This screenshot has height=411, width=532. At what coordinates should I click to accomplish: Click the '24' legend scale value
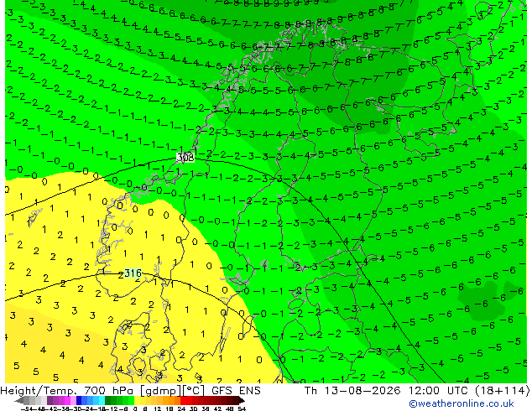[x=181, y=409]
